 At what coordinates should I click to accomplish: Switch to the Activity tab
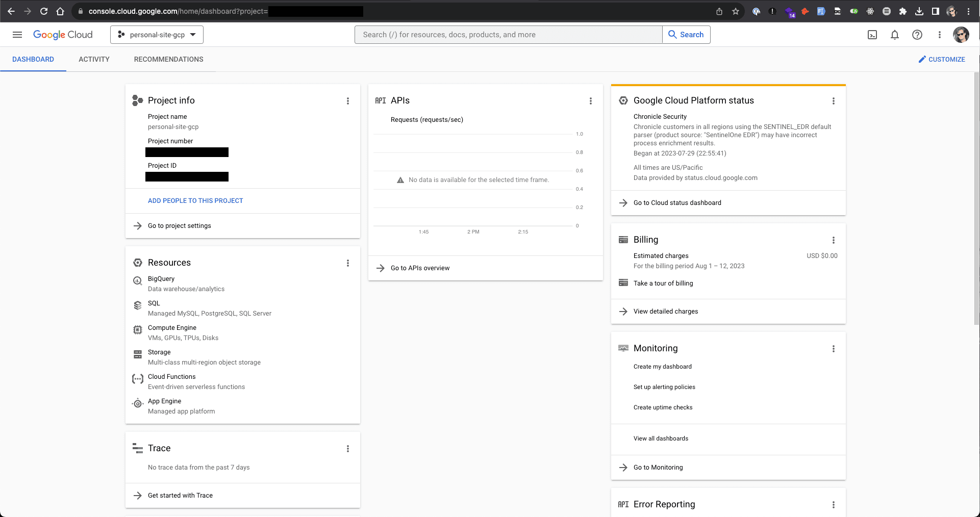[94, 59]
